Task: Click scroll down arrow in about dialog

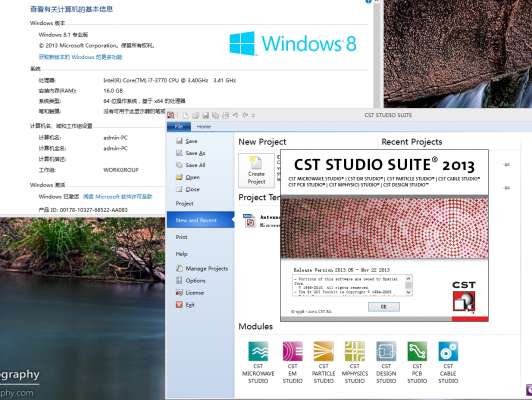Action: (x=408, y=292)
